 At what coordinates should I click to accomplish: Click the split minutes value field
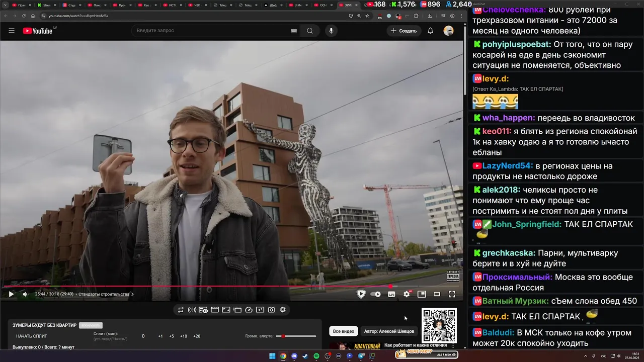[x=143, y=336]
